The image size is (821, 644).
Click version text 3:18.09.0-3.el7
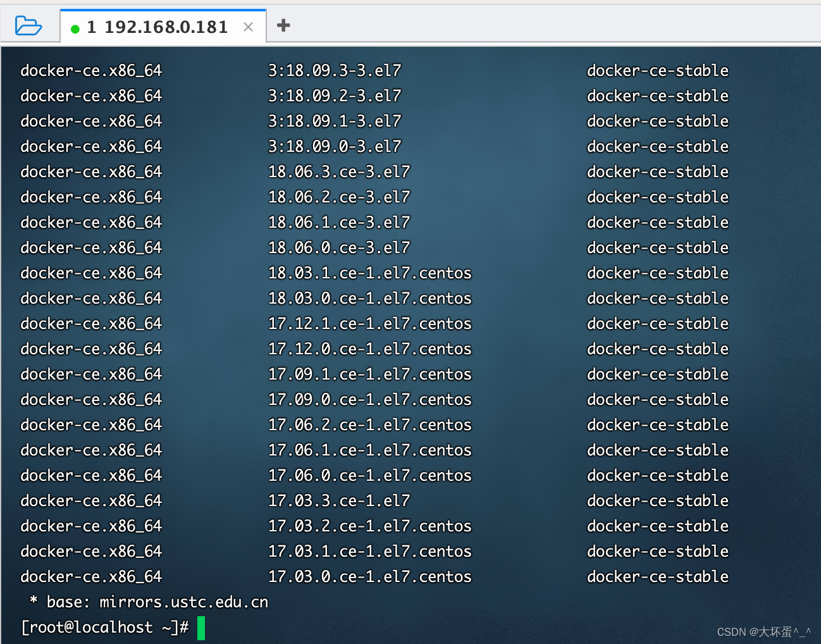(335, 146)
